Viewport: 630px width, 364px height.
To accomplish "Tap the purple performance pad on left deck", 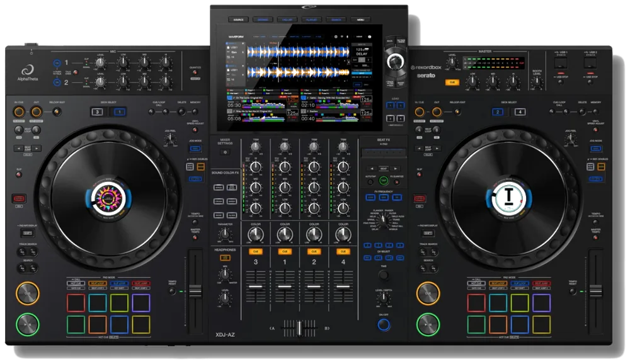I will coord(141,303).
